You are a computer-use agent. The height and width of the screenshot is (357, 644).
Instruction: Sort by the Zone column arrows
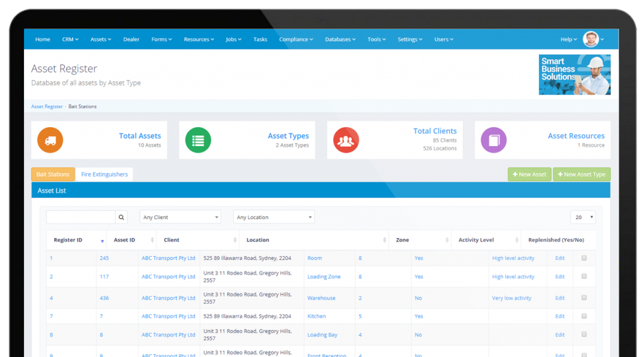pos(447,240)
